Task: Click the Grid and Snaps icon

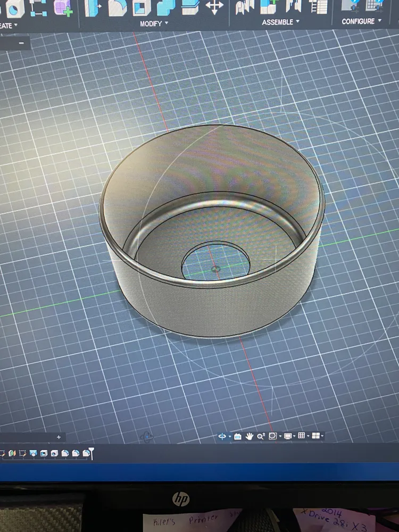Action: [x=301, y=436]
